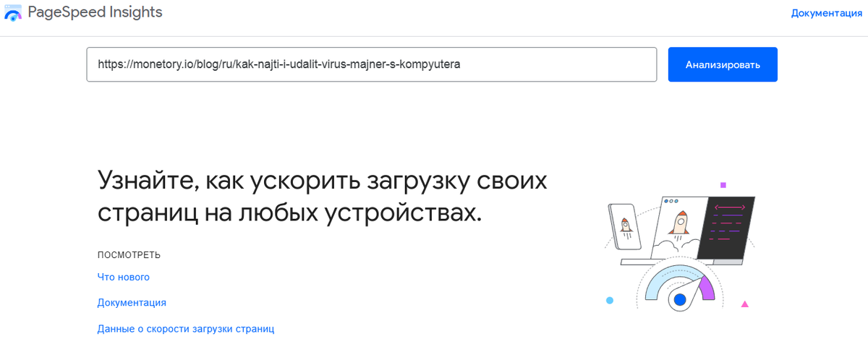
Task: Click the headline Узнайте, как ускорить загрузку
Action: coord(323,196)
